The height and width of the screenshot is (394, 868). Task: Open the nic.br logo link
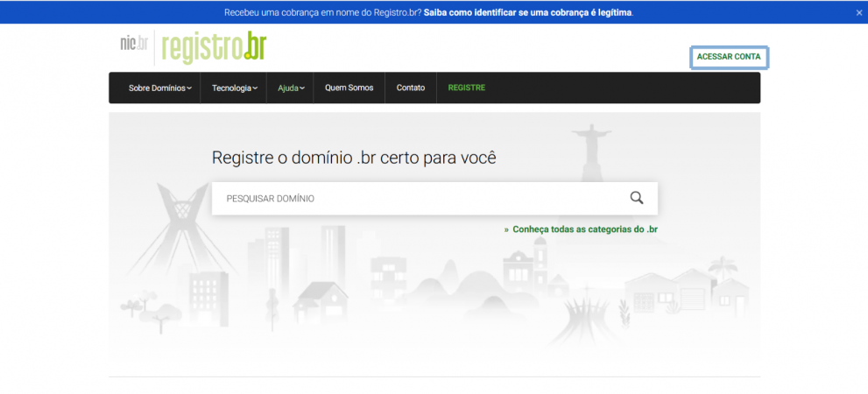click(134, 45)
